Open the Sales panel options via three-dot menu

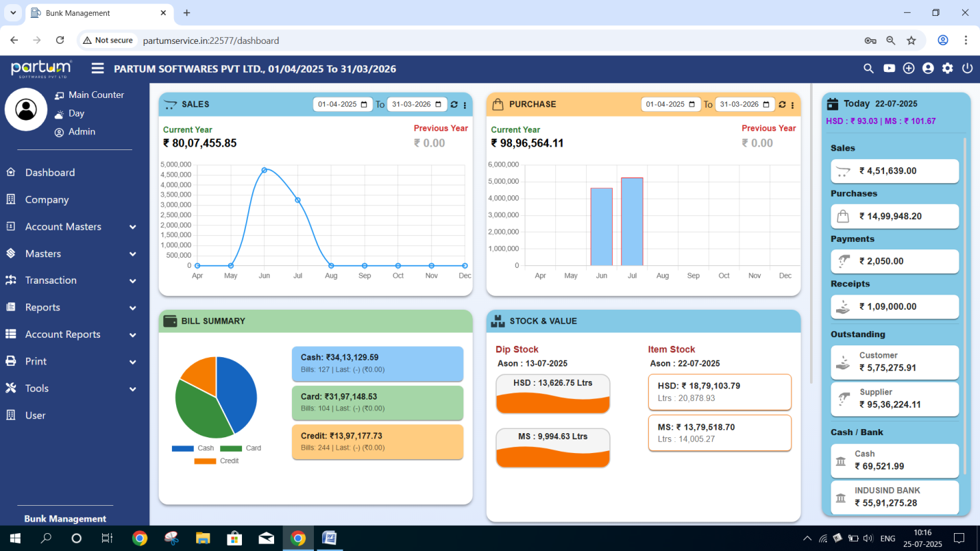coord(465,104)
